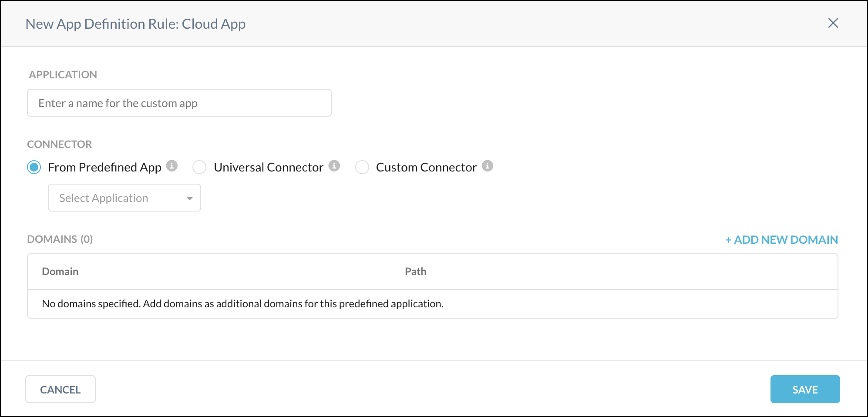Image resolution: width=868 pixels, height=417 pixels.
Task: Click the Path column header
Action: coord(415,272)
